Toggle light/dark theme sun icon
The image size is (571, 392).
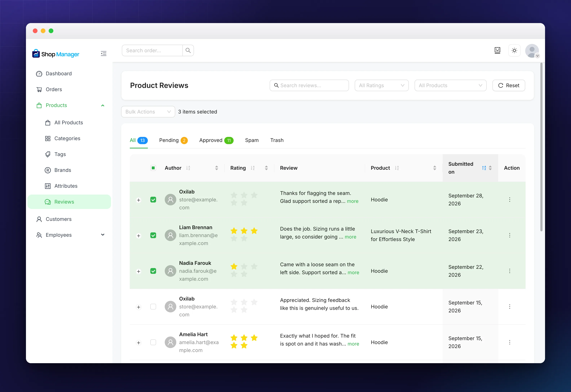click(x=514, y=51)
